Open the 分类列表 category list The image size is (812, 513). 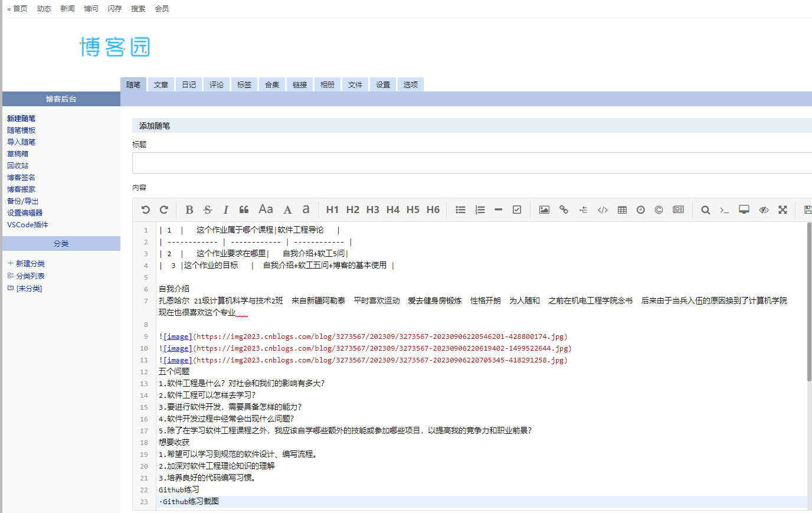[x=27, y=276]
